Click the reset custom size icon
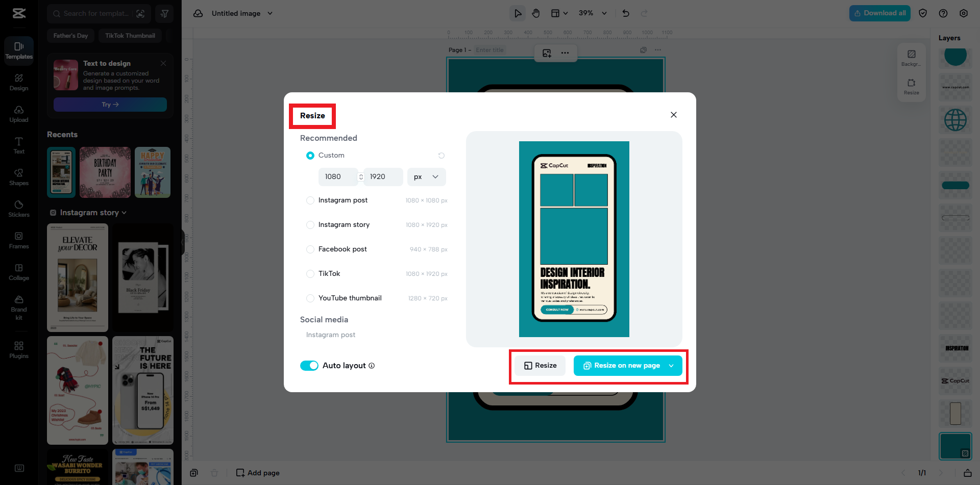This screenshot has height=485, width=980. [x=442, y=156]
